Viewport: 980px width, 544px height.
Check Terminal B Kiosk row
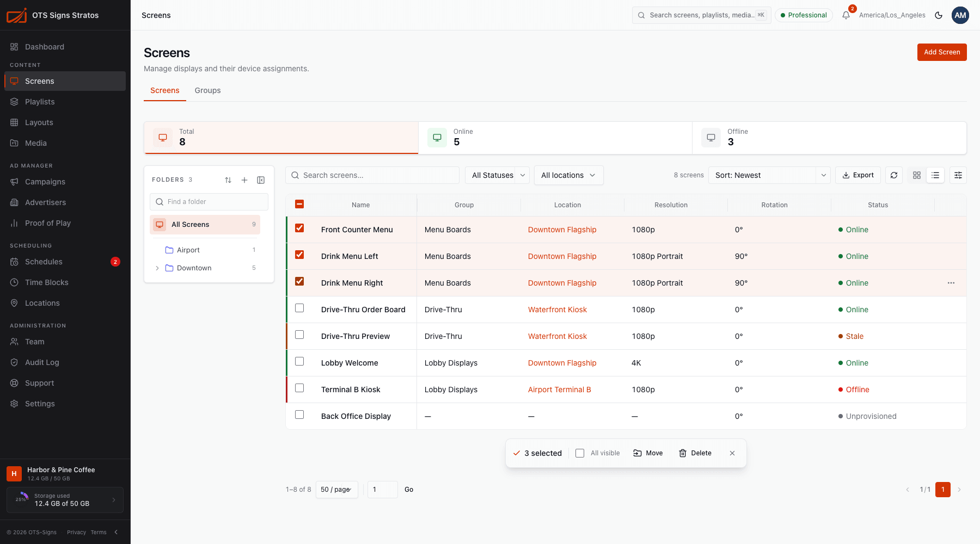click(x=299, y=388)
